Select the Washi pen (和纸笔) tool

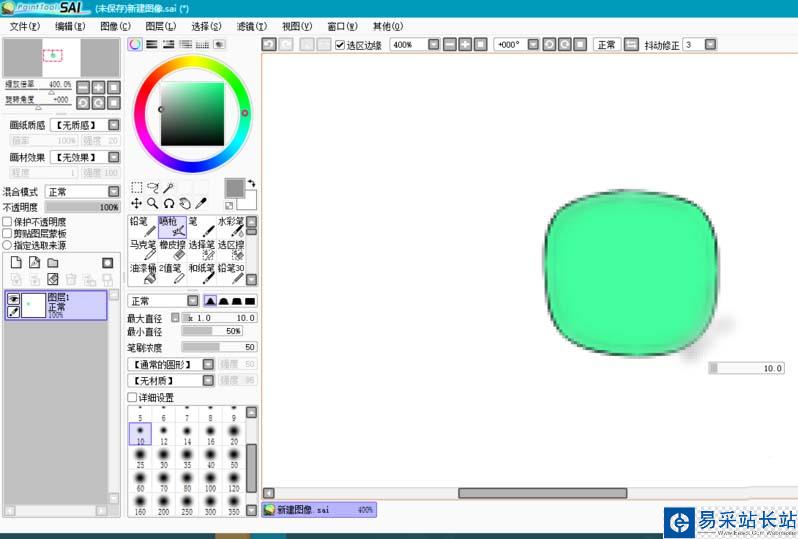click(x=202, y=273)
